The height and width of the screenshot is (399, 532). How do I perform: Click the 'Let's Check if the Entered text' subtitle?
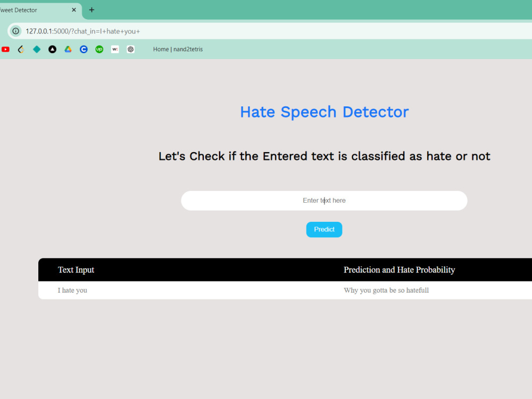pyautogui.click(x=325, y=156)
